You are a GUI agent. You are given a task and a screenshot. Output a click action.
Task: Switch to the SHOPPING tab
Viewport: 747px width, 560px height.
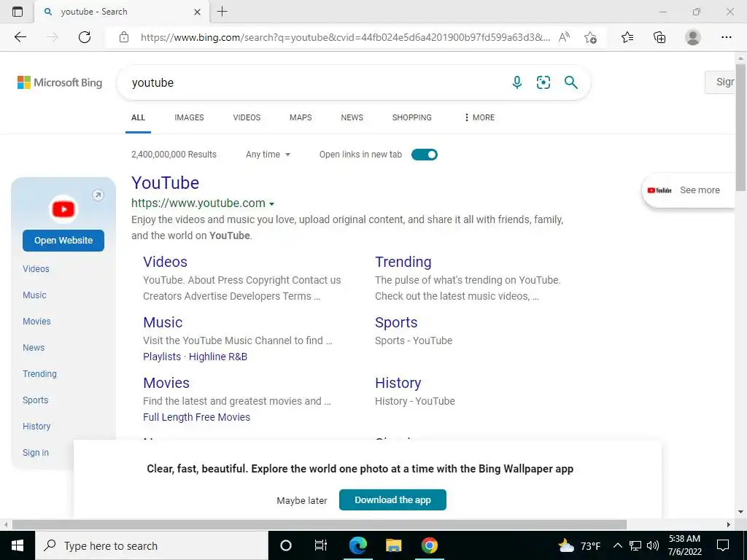(412, 117)
